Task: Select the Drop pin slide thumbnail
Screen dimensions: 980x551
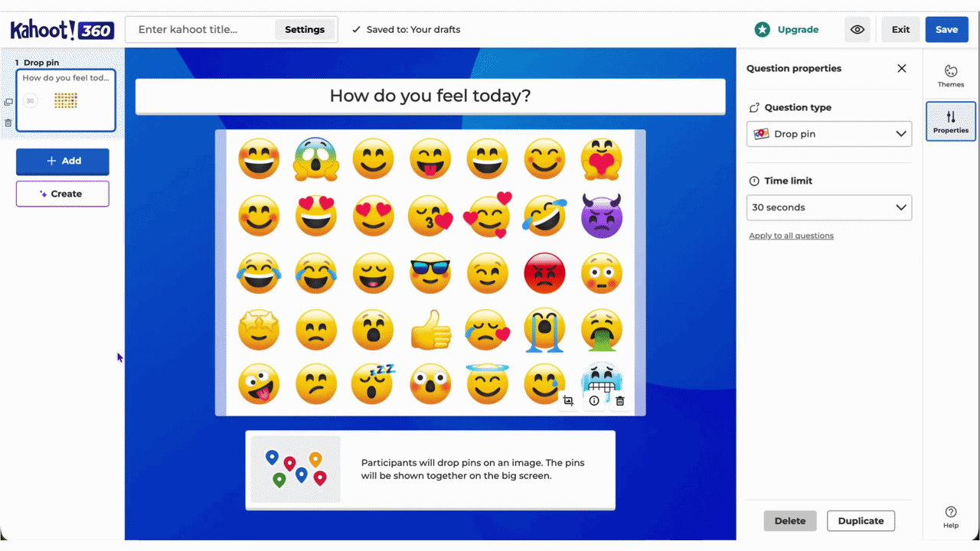Action: point(66,100)
